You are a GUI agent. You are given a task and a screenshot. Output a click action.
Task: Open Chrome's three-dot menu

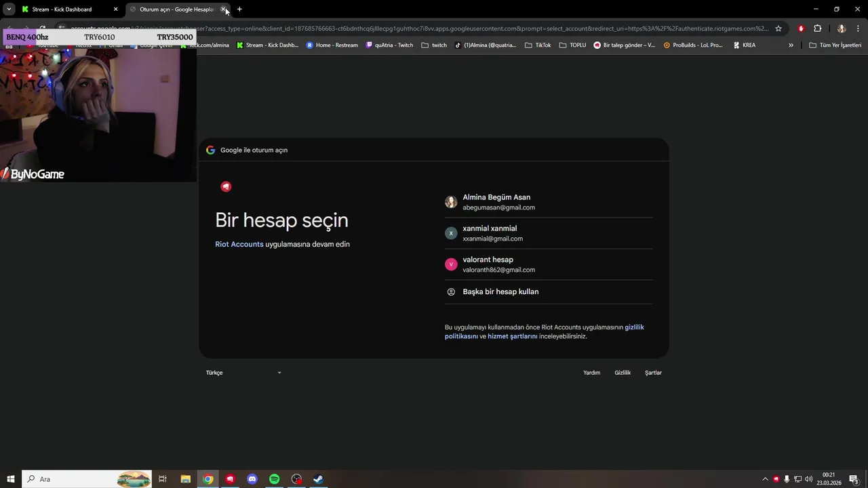tap(857, 28)
